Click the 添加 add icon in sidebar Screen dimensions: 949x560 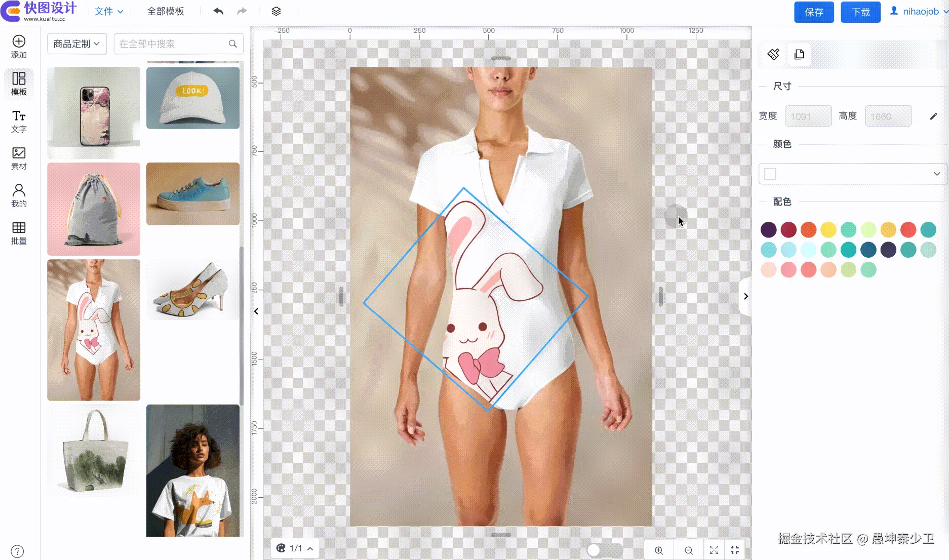pyautogui.click(x=19, y=47)
